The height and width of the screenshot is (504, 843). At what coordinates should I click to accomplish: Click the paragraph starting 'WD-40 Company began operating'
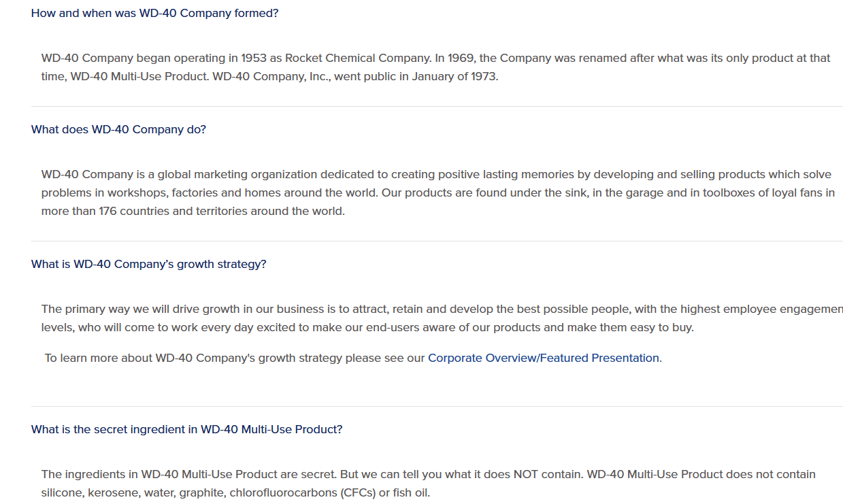point(436,67)
